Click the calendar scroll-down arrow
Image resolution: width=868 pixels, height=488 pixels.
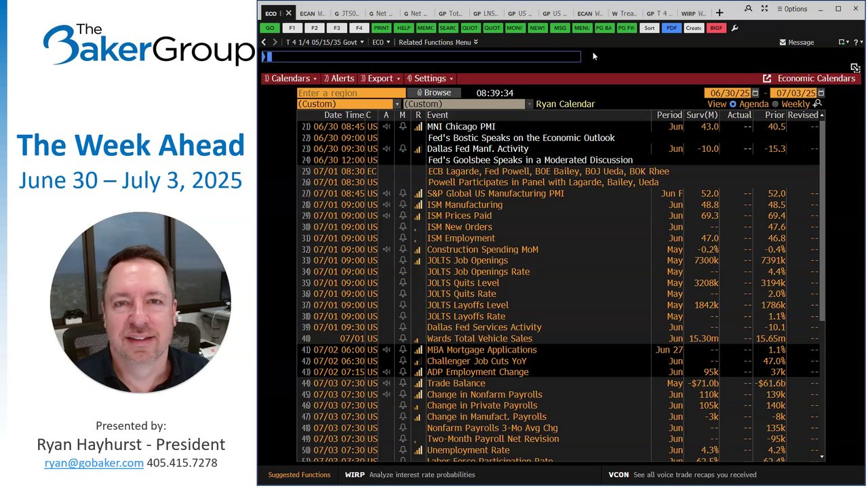[823, 457]
